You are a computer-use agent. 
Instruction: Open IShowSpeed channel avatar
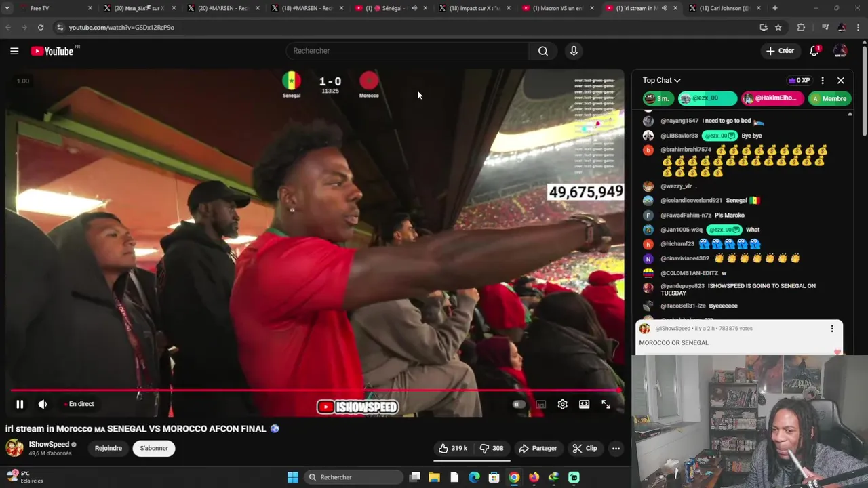pos(14,448)
